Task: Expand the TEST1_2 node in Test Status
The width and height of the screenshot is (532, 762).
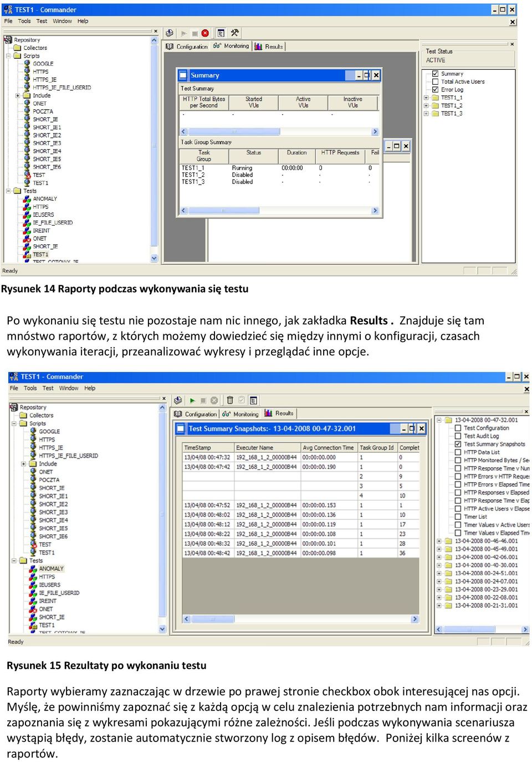Action: tap(426, 105)
